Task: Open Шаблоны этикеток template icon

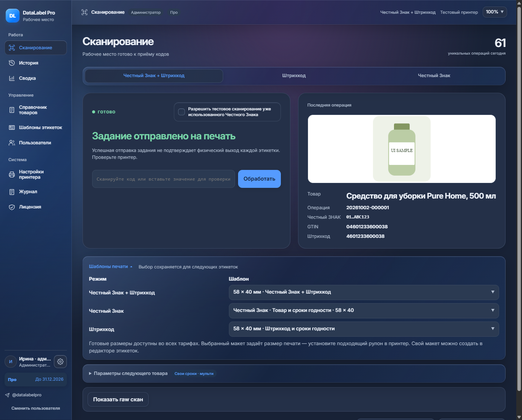Action: pos(12,128)
